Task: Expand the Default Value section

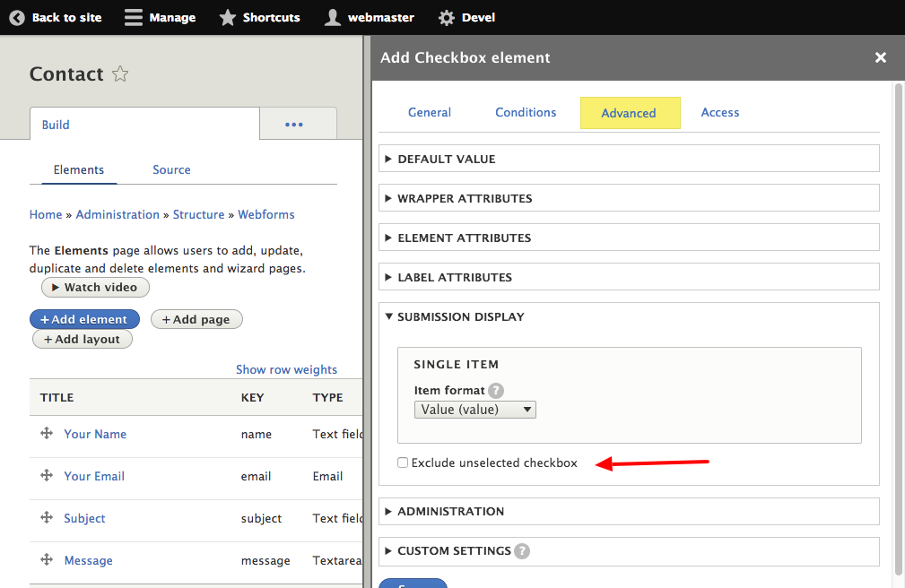Action: pos(629,159)
